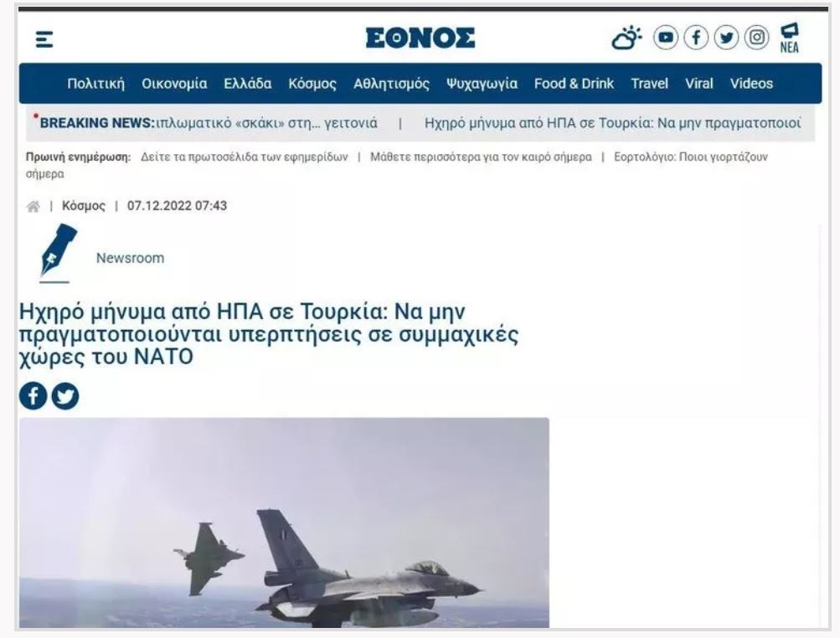The height and width of the screenshot is (638, 840).
Task: Open the Newsroom author link
Action: (130, 258)
